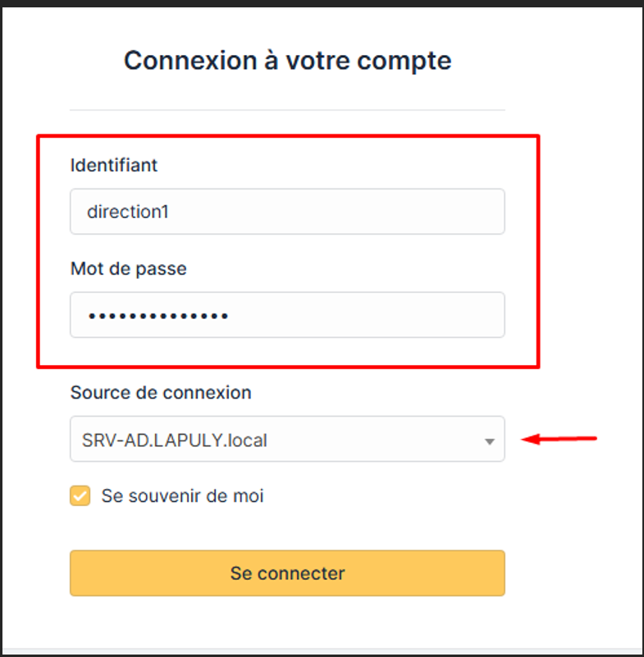
Task: Click the Identifiant label
Action: click(112, 166)
